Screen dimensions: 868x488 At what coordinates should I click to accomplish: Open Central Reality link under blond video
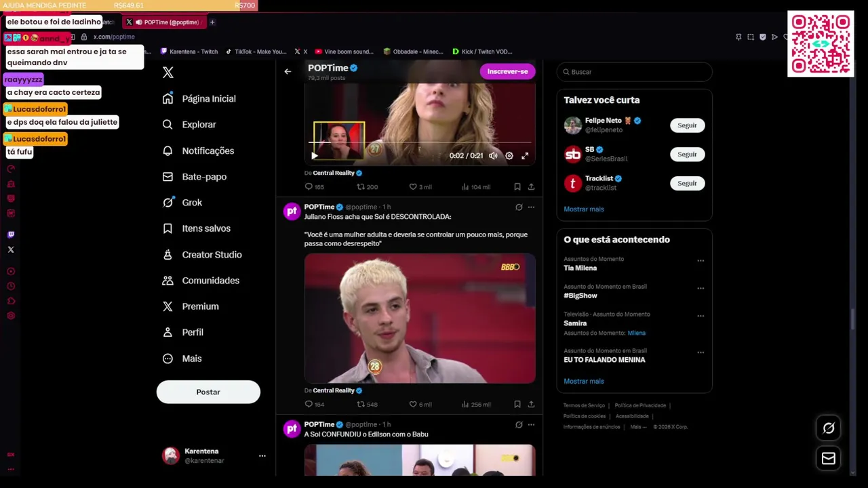334,390
